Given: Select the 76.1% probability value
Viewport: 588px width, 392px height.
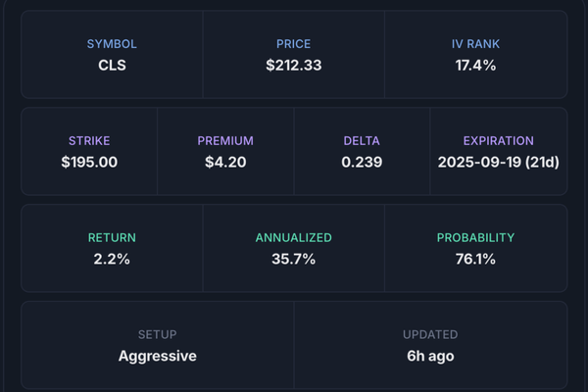Looking at the screenshot, I should 475,260.
